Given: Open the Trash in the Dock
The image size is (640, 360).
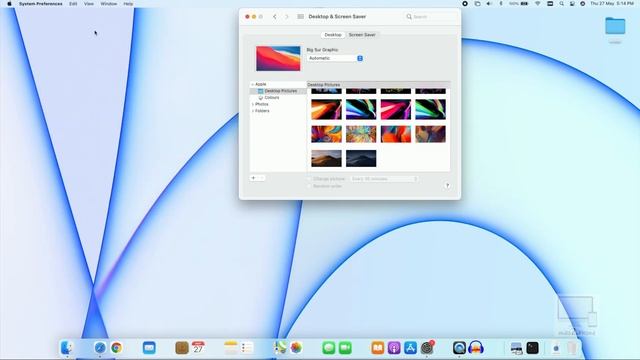Looking at the screenshot, I should 572,348.
